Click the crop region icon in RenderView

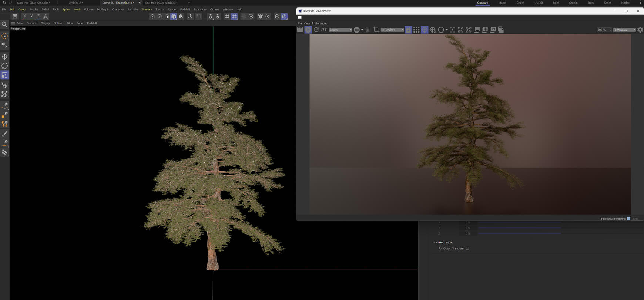[376, 30]
